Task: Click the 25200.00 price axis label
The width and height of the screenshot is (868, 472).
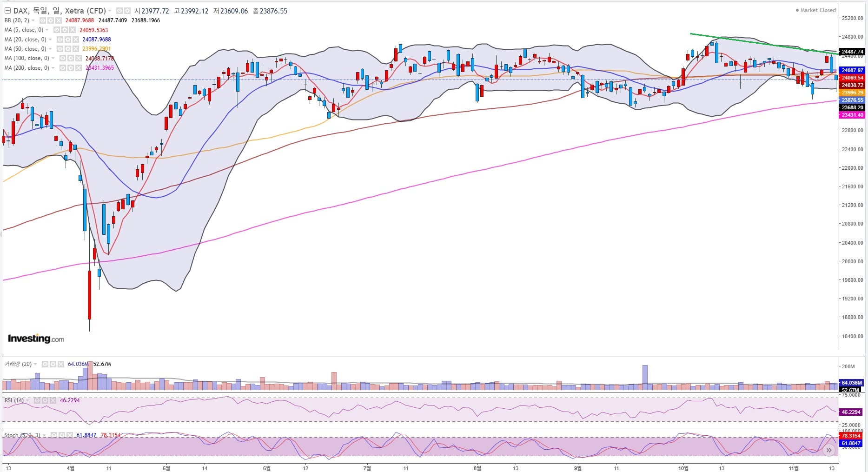Action: [852, 18]
